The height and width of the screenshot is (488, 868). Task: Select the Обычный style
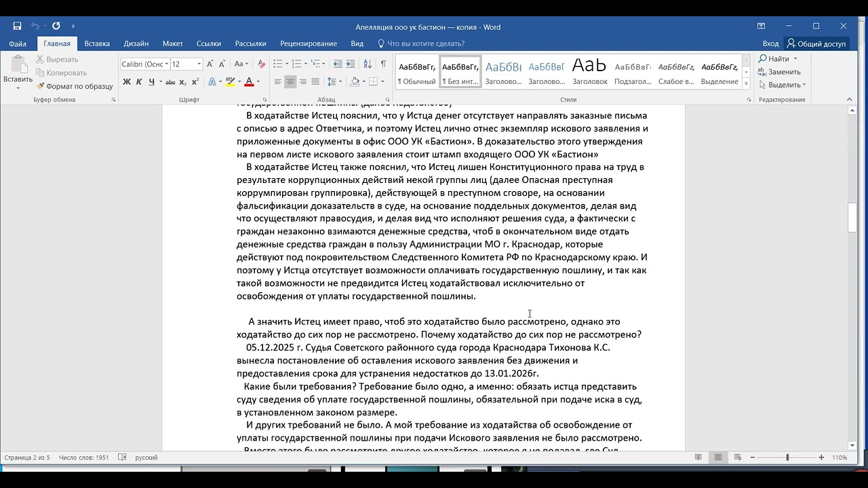pyautogui.click(x=417, y=72)
